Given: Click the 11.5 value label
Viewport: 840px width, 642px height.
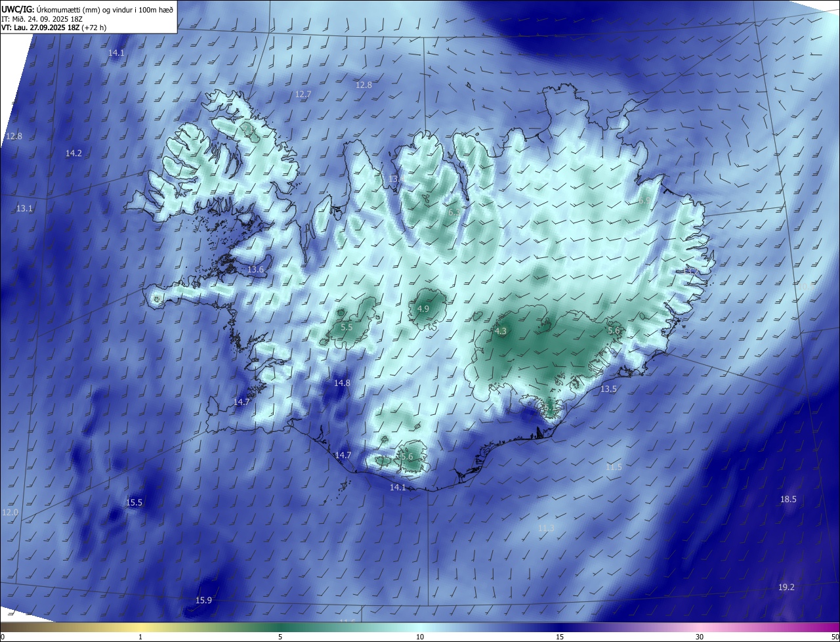Looking at the screenshot, I should [614, 467].
